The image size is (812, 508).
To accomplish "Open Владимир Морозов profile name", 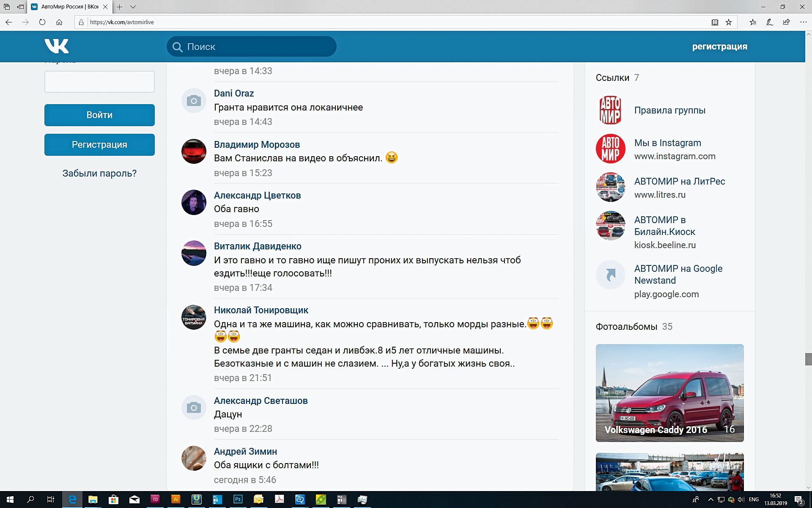I will coord(257,144).
